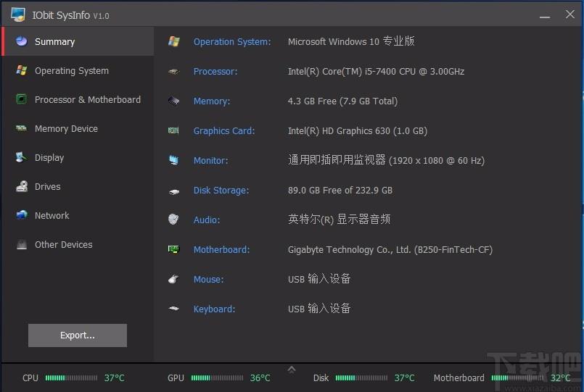584x392 pixels.
Task: Click the Display monitor icon in sidebar
Action: coord(22,157)
